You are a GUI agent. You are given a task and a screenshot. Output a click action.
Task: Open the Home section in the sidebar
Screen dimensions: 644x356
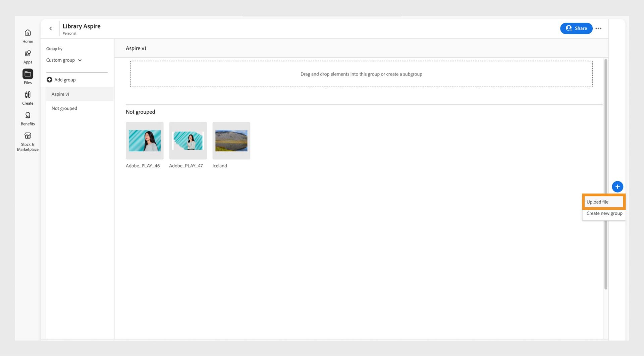[28, 35]
